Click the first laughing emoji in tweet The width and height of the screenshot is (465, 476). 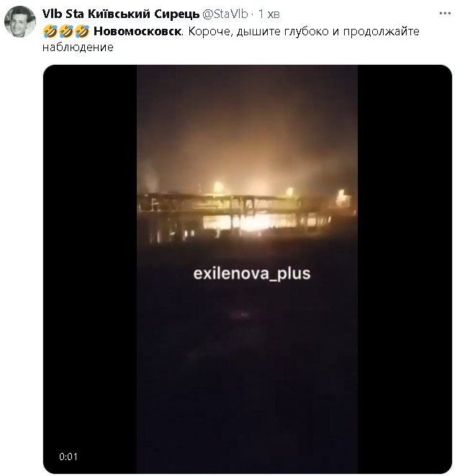coord(50,31)
